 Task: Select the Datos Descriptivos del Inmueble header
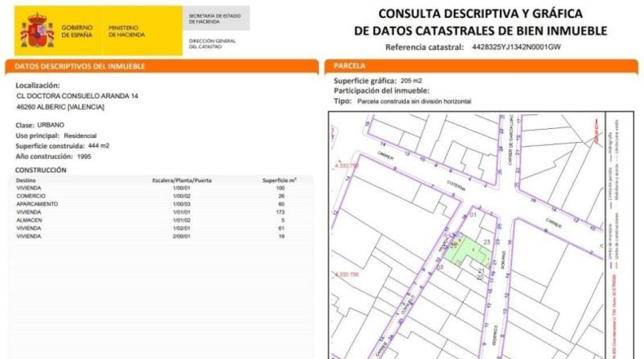tap(162, 66)
